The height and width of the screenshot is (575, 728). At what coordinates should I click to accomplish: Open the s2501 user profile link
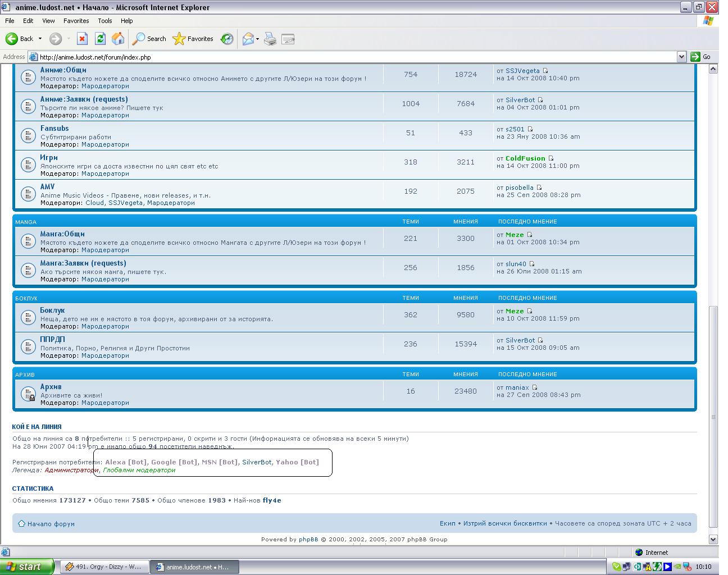(515, 129)
